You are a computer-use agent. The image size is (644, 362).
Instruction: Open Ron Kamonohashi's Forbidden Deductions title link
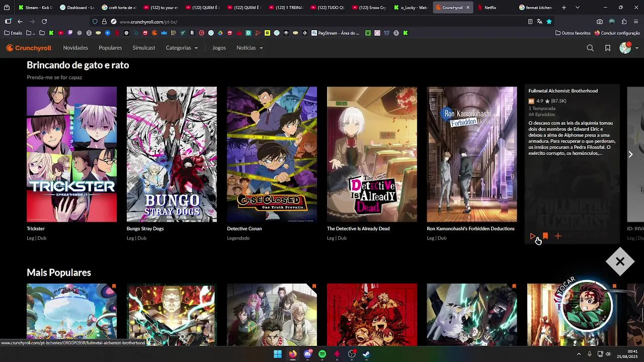(470, 228)
